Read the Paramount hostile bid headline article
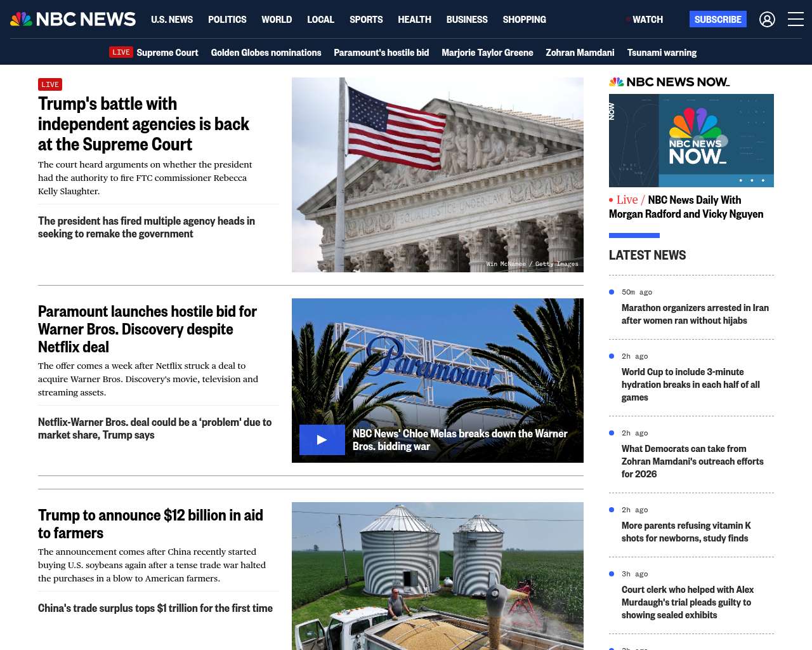The height and width of the screenshot is (650, 812). coord(147,329)
